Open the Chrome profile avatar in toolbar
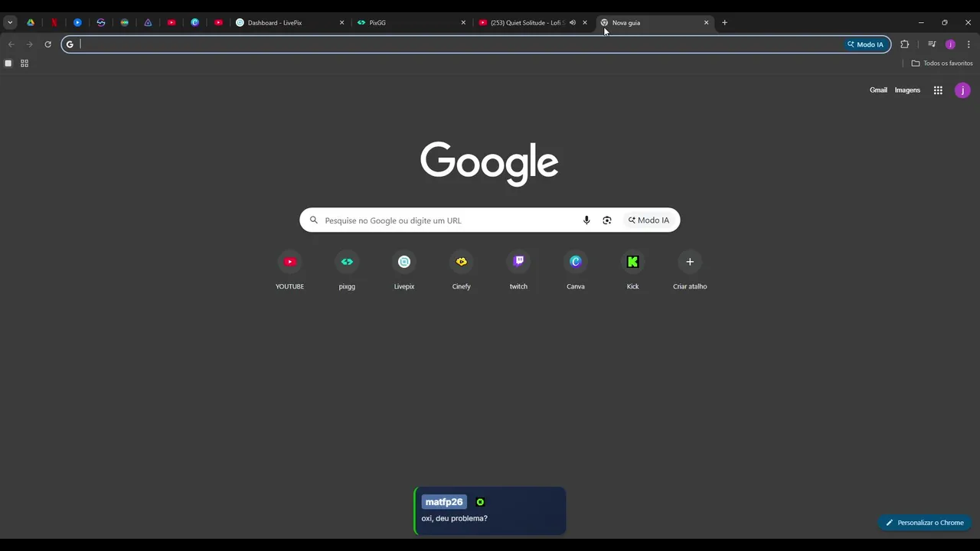This screenshot has height=551, width=980. pyautogui.click(x=950, y=44)
